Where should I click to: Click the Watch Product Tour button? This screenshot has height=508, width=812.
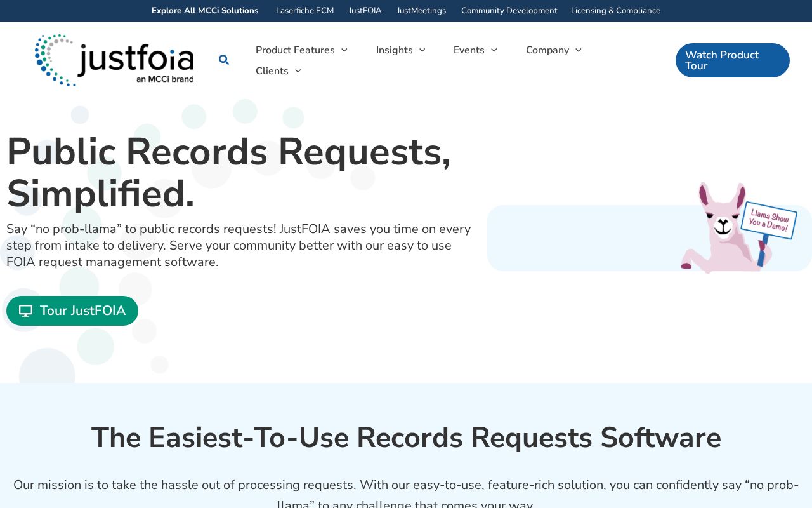click(x=733, y=60)
